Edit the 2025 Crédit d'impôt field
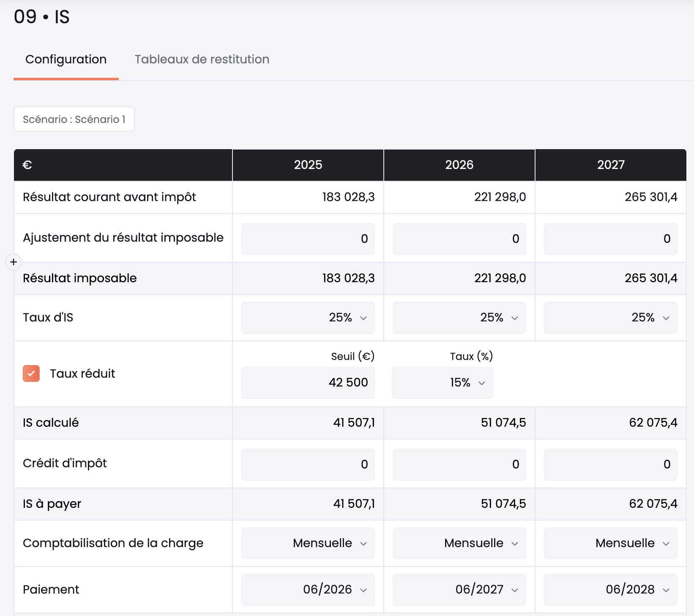Viewport: 694px width, 616px height. [x=308, y=465]
